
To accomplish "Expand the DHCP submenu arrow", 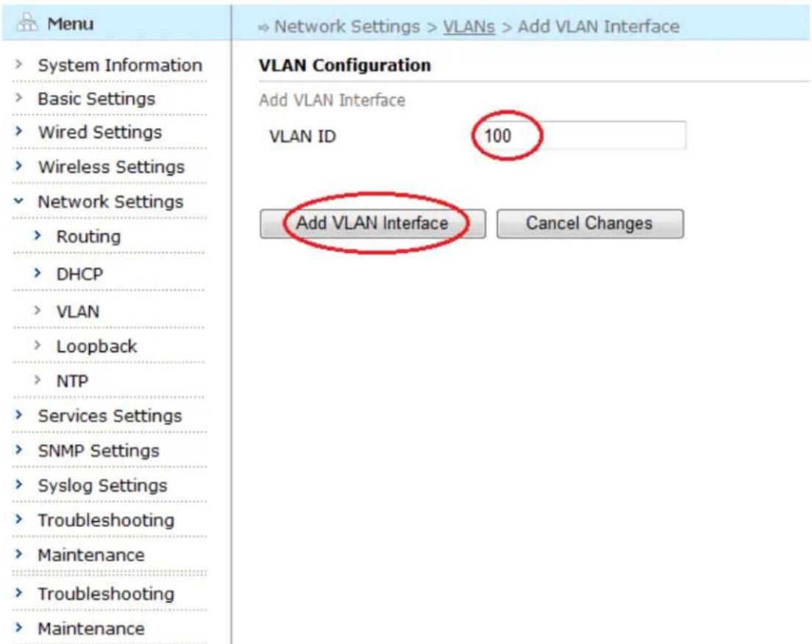I will click(38, 273).
